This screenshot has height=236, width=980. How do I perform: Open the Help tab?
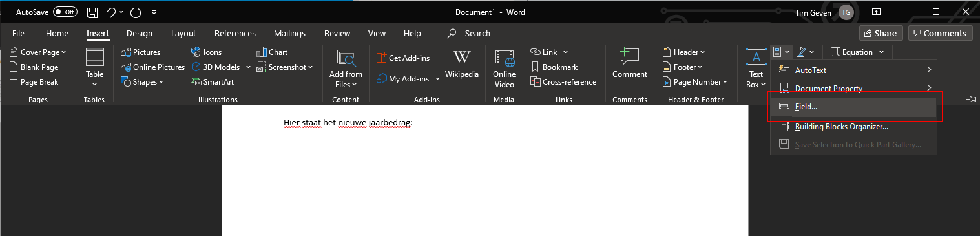[412, 34]
